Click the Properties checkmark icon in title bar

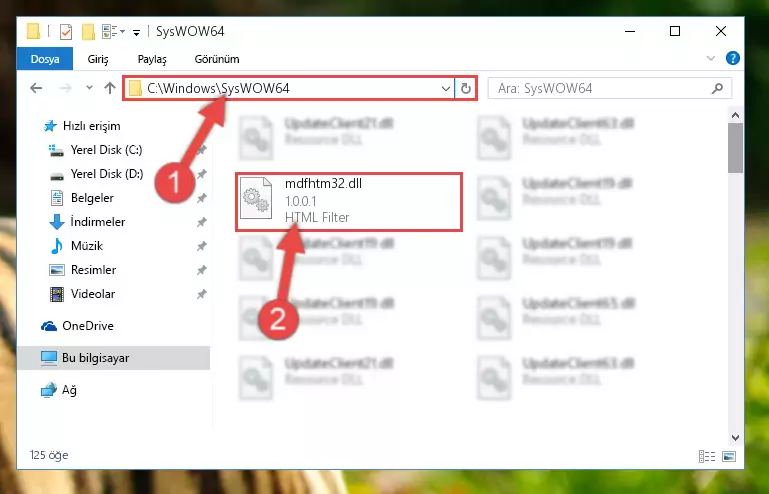[x=66, y=32]
